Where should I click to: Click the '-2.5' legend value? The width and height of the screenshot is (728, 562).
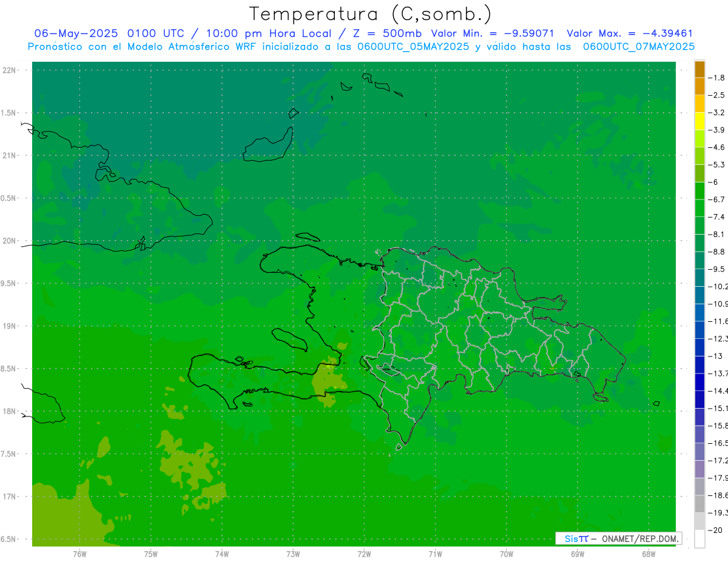tap(716, 95)
